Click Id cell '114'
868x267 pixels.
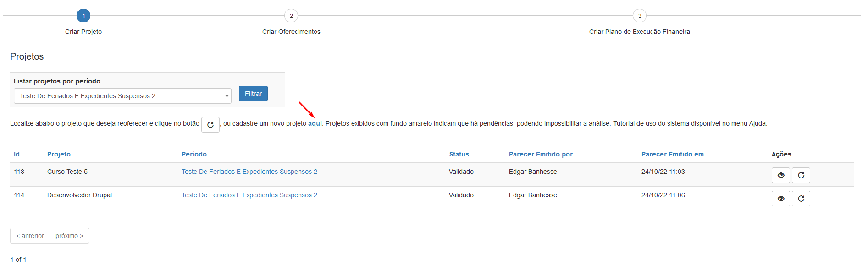[19, 195]
